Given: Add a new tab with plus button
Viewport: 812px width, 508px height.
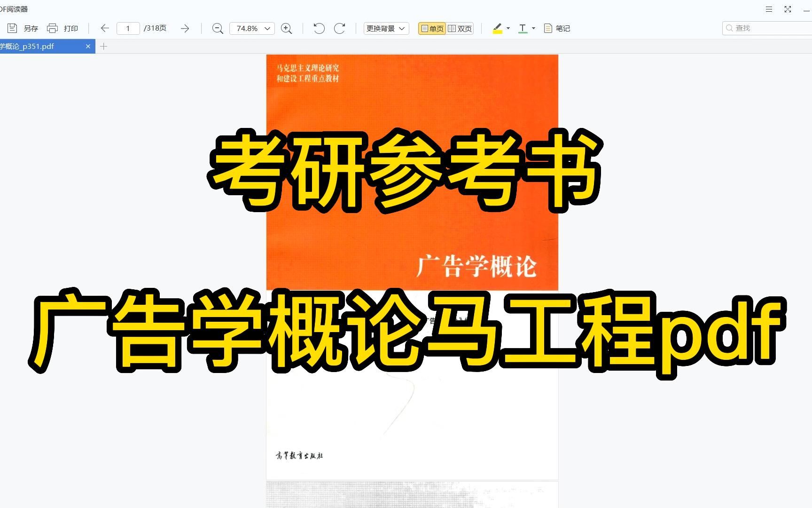Looking at the screenshot, I should click(x=104, y=46).
